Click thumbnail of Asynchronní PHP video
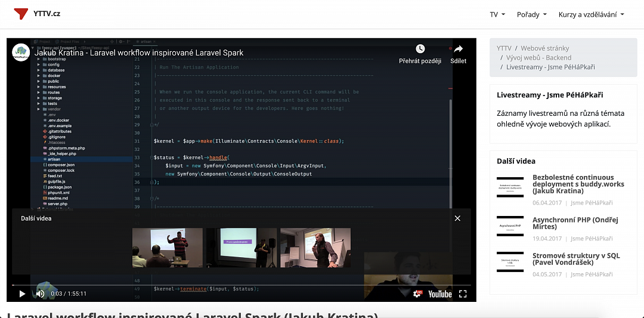This screenshot has width=644, height=318. click(510, 226)
